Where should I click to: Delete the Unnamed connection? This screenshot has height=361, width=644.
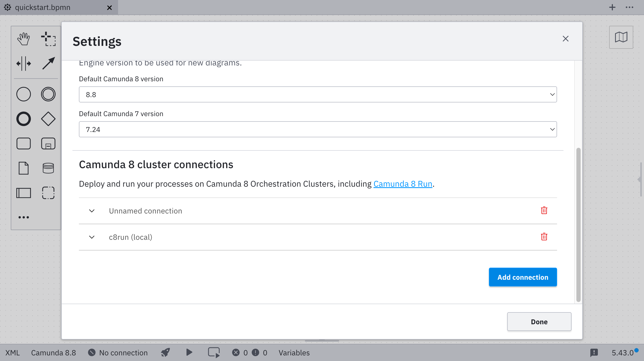(x=544, y=211)
